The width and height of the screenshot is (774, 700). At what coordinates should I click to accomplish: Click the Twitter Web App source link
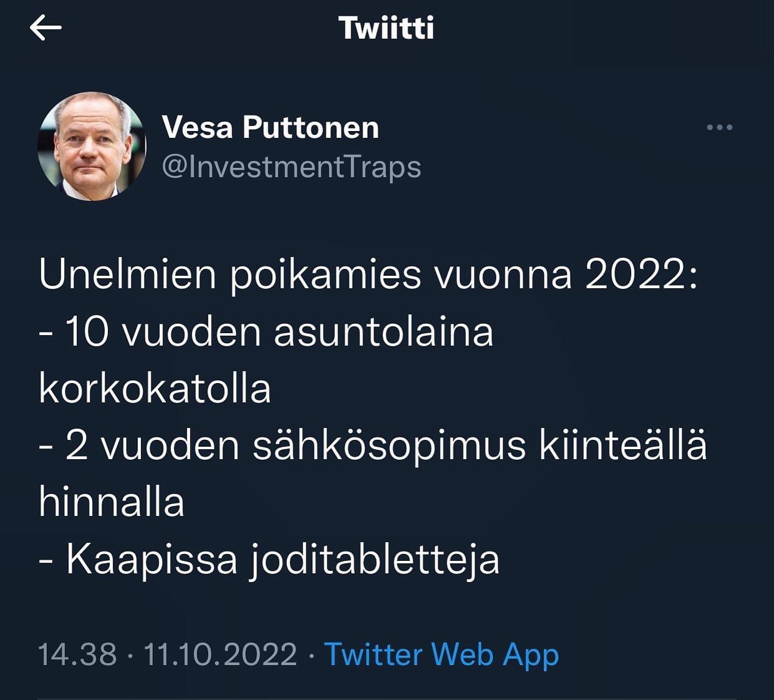pos(442,654)
